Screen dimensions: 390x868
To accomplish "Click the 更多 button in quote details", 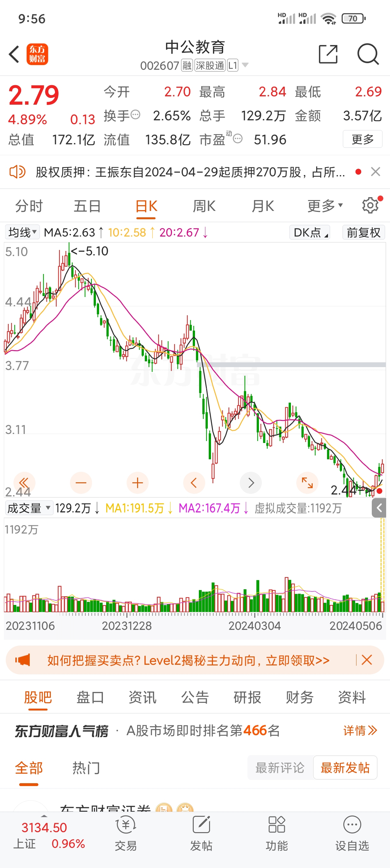I will [x=363, y=139].
